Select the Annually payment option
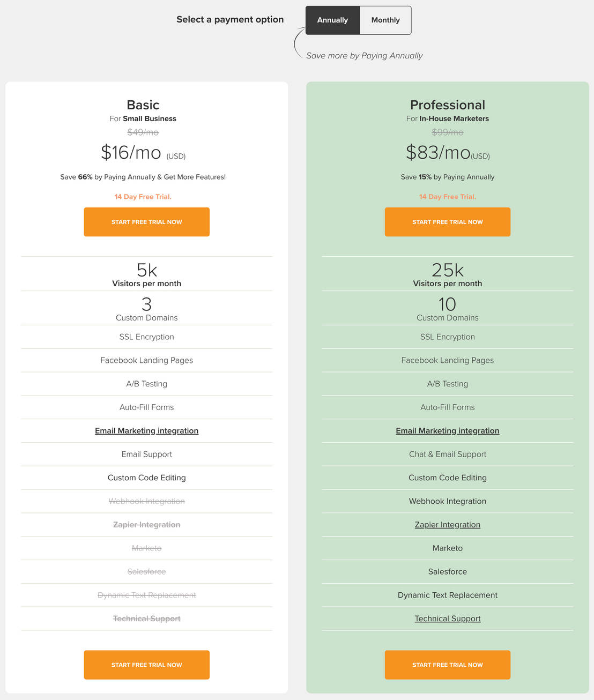The width and height of the screenshot is (594, 700). click(x=332, y=20)
